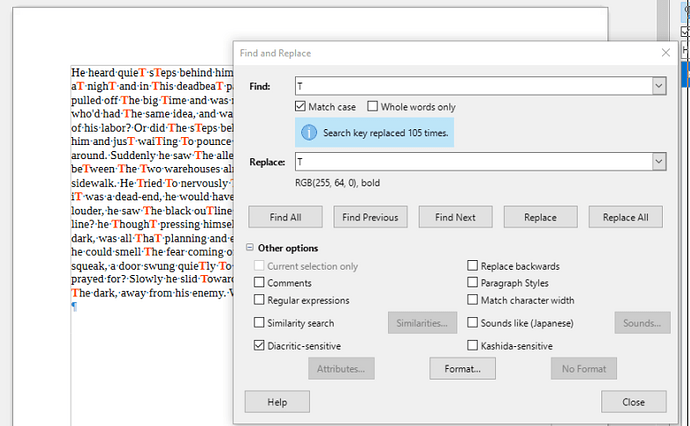
Task: Click 'Search key replaced 105 times.' message
Action: (385, 133)
